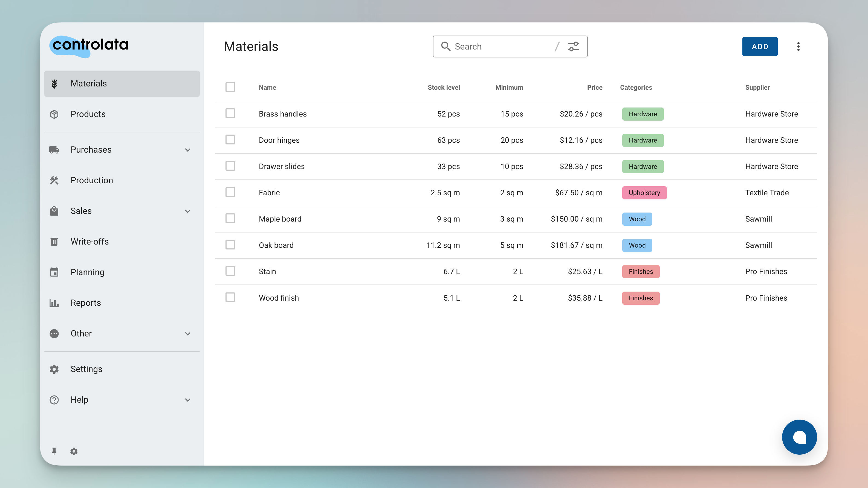The width and height of the screenshot is (868, 488).
Task: Open the Planning page
Action: tap(122, 272)
